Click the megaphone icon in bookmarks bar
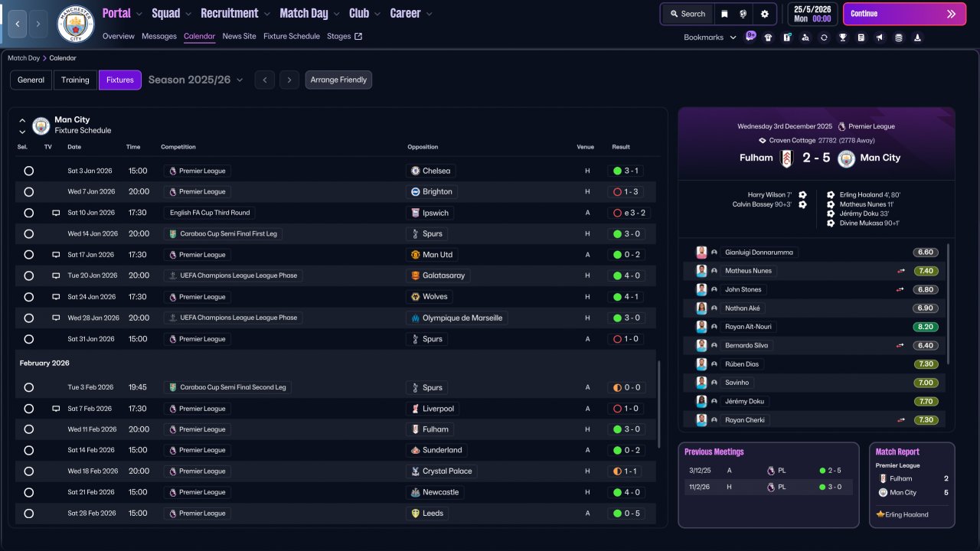The image size is (980, 551). 880,37
